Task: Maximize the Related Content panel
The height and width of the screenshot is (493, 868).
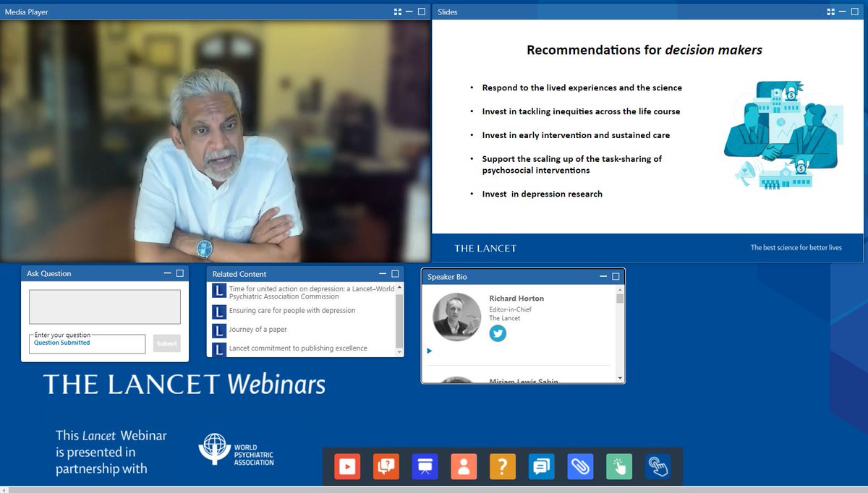Action: click(x=395, y=274)
